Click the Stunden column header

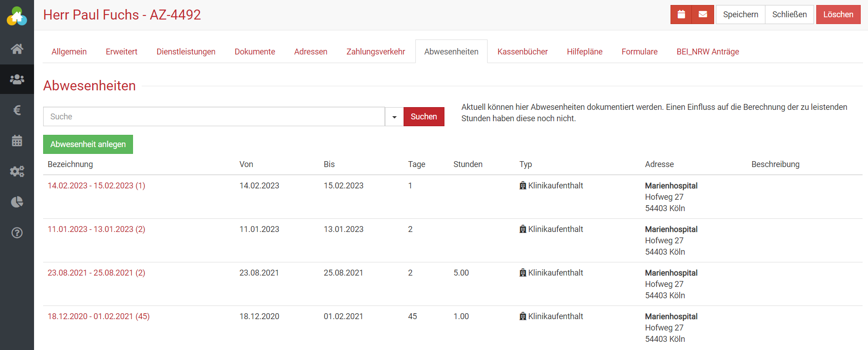pyautogui.click(x=468, y=164)
